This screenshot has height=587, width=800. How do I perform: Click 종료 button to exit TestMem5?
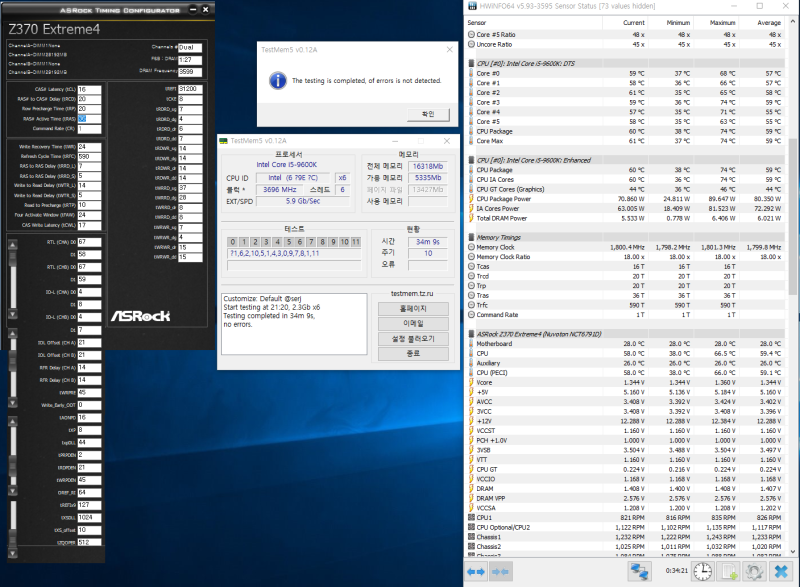coord(413,354)
